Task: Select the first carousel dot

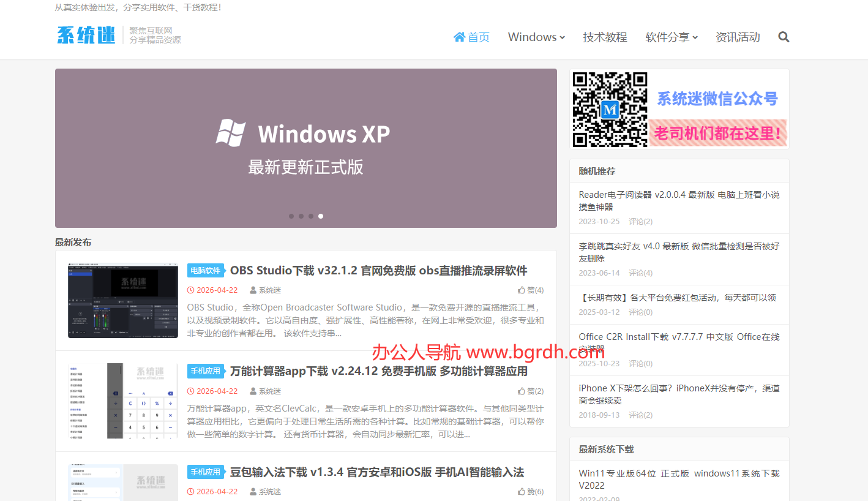Action: (291, 216)
